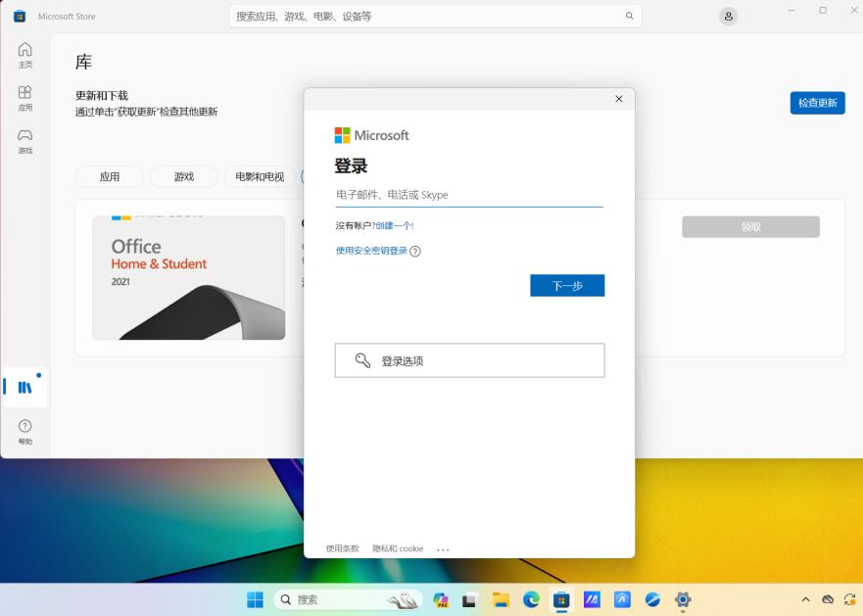The width and height of the screenshot is (863, 616).
Task: Click the search magnifier in Store search box
Action: (629, 16)
